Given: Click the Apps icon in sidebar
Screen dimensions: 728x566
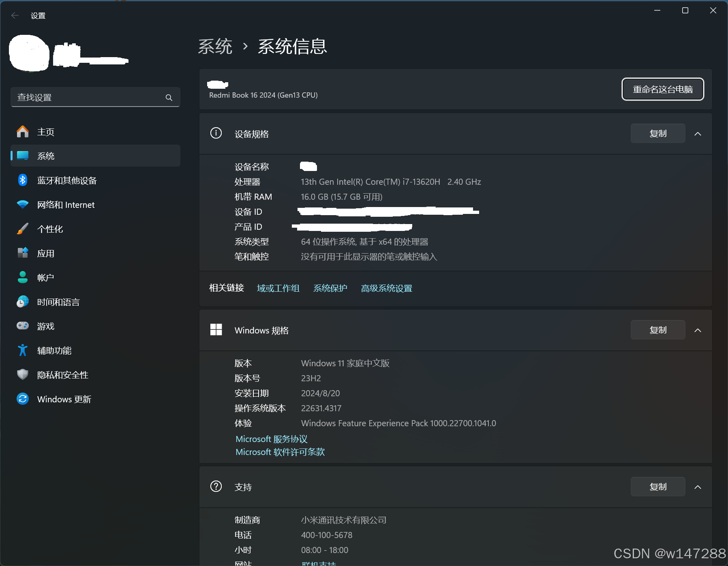Looking at the screenshot, I should pos(23,253).
